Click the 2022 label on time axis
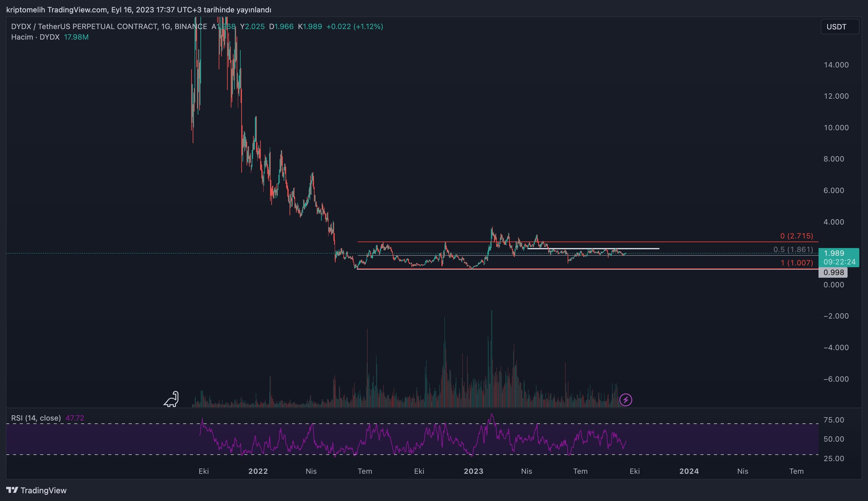 pyautogui.click(x=258, y=471)
